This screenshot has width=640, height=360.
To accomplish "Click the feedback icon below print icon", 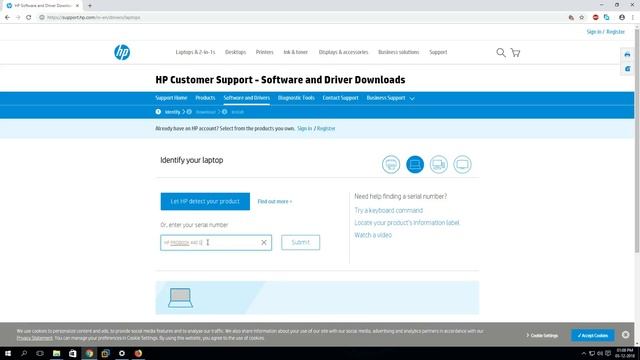I will 627,69.
